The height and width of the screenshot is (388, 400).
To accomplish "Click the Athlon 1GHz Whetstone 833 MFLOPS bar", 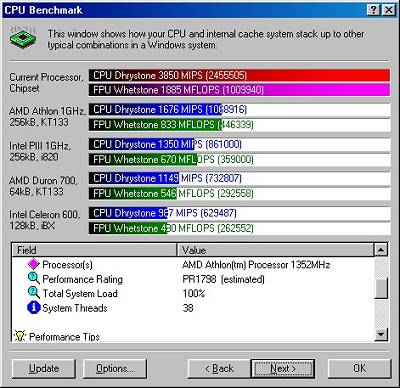I will point(239,125).
